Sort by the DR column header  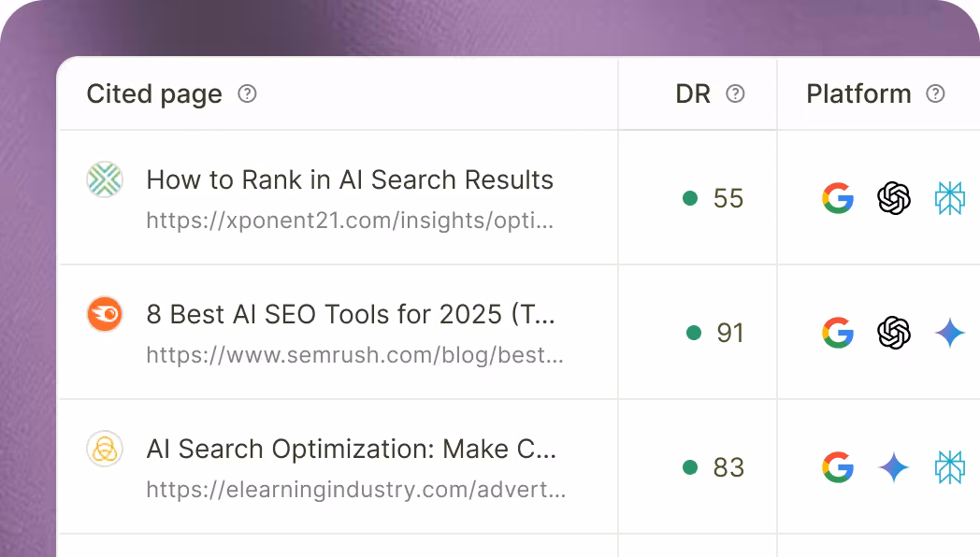pyautogui.click(x=693, y=93)
